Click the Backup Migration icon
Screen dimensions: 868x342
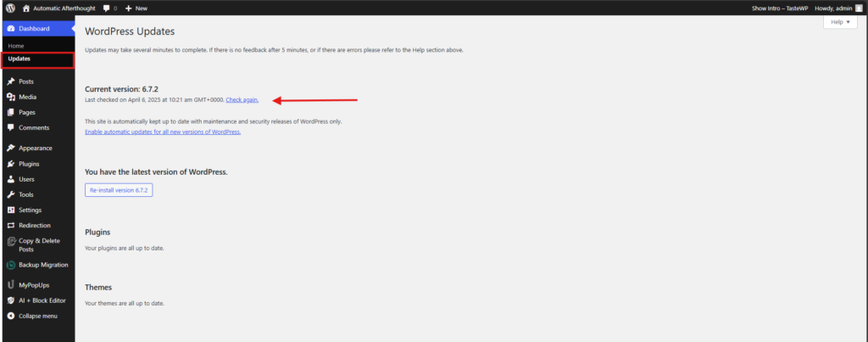10,265
